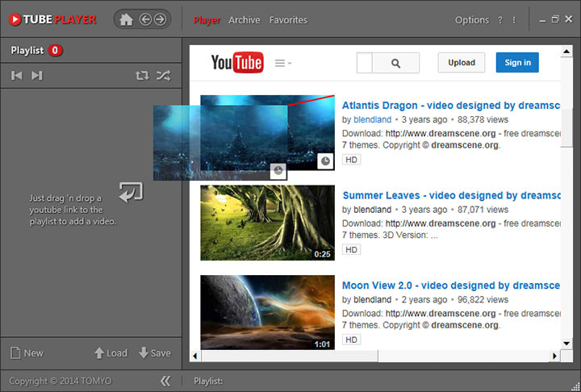Image resolution: width=581 pixels, height=392 pixels.
Task: Click the HD badge under Moon View 2.0
Action: [351, 340]
